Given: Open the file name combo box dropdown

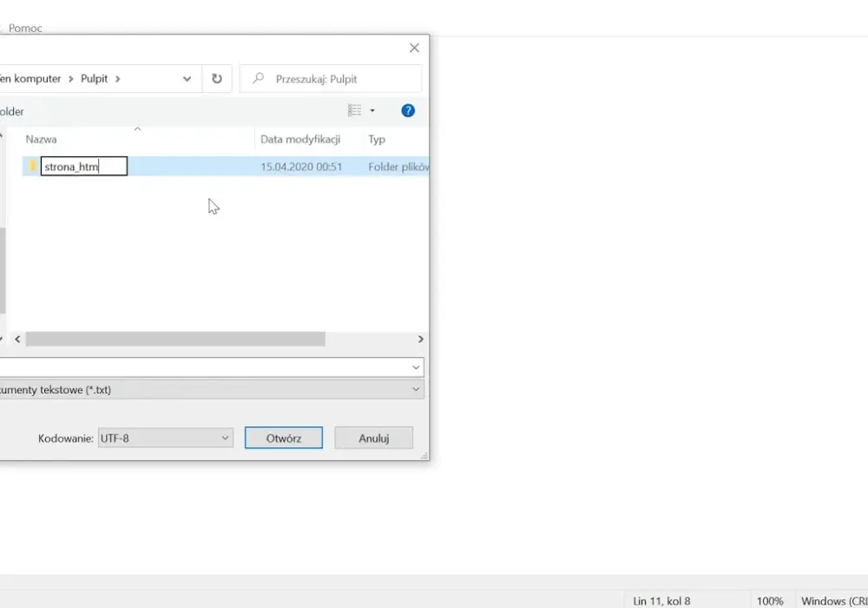Looking at the screenshot, I should 416,367.
